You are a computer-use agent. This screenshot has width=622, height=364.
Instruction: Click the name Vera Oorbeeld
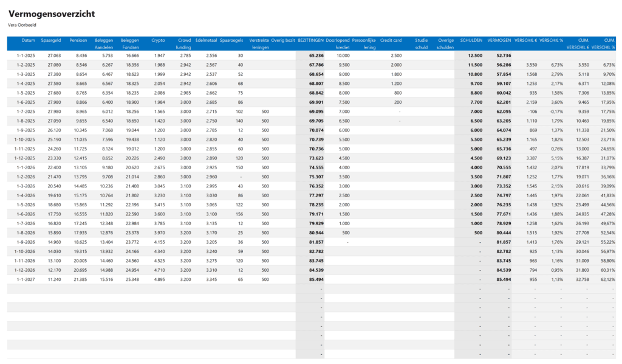[x=21, y=25]
